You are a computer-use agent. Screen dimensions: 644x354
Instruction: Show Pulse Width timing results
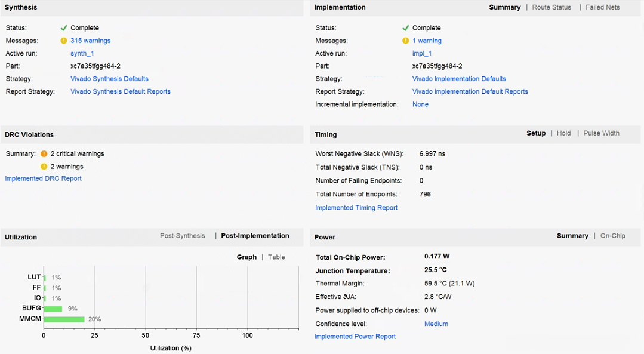[x=601, y=133]
